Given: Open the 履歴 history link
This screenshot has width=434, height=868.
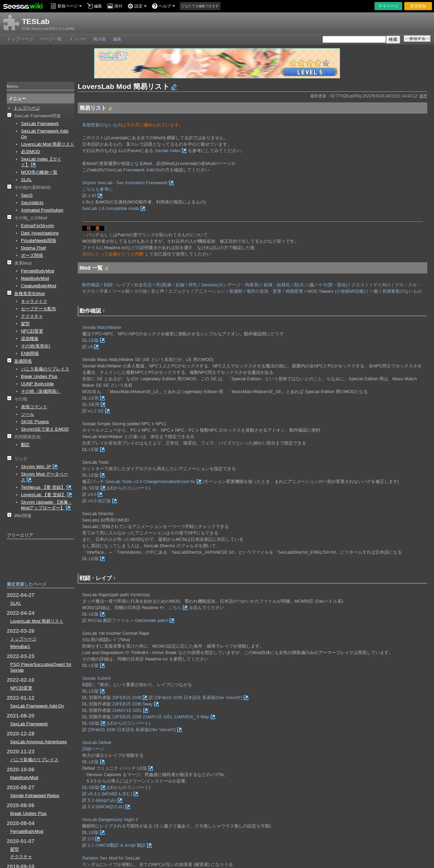Looking at the screenshot, I should pos(423,96).
